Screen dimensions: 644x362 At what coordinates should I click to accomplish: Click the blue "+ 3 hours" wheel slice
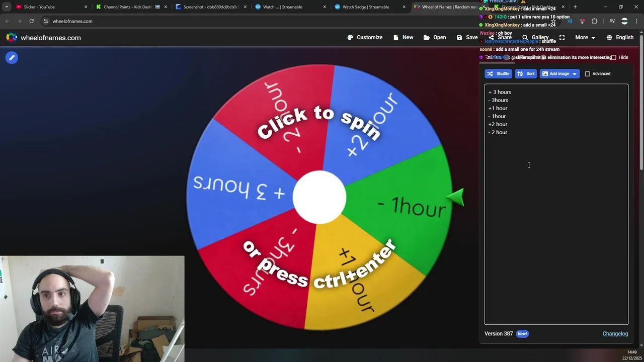tap(239, 187)
